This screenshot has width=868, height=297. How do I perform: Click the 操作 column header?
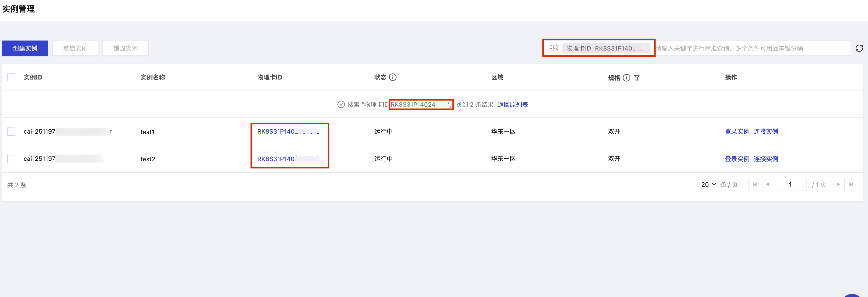pyautogui.click(x=731, y=77)
